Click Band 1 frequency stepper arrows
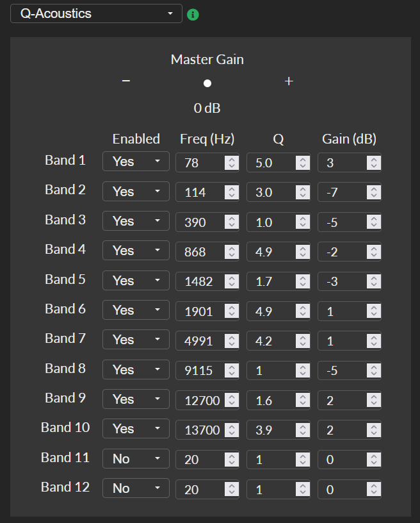The image size is (420, 523). click(232, 163)
